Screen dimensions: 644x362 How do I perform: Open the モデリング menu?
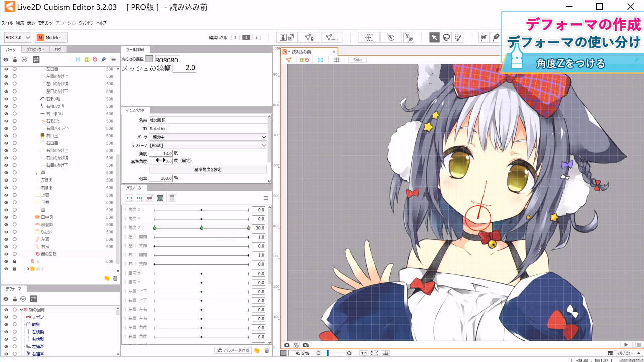point(45,23)
